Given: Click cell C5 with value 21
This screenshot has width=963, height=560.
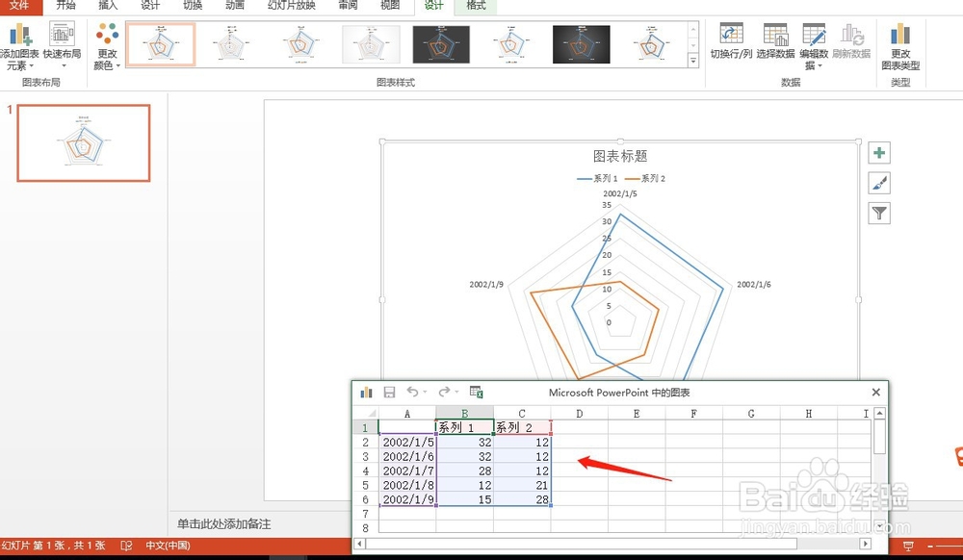Looking at the screenshot, I should point(522,485).
